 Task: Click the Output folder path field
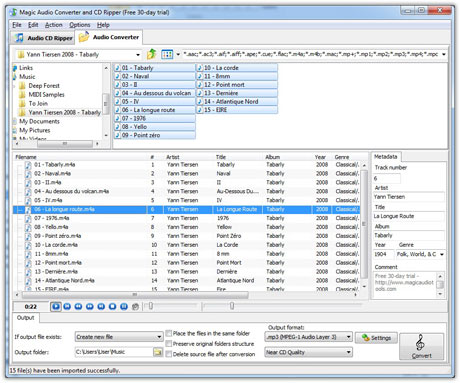[114, 352]
